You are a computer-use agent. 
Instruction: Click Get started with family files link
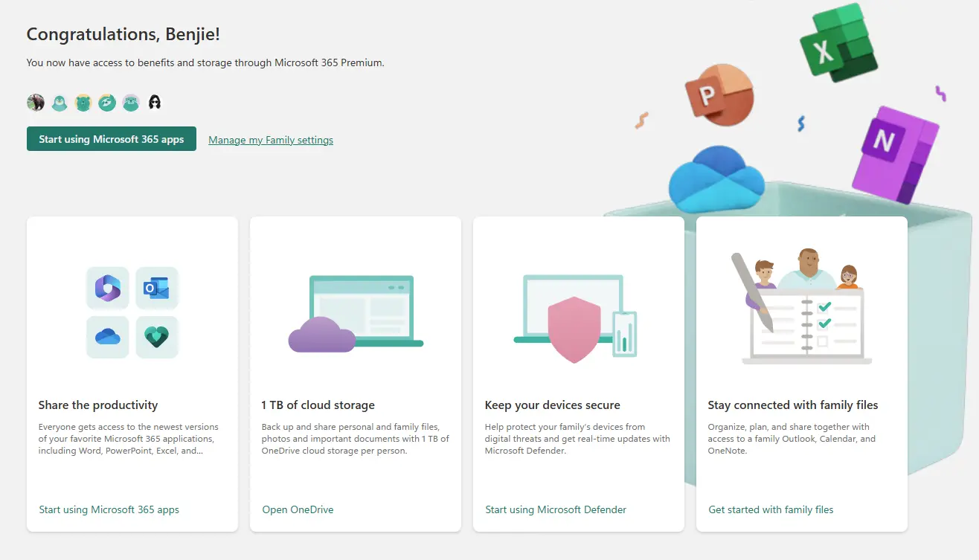(771, 509)
